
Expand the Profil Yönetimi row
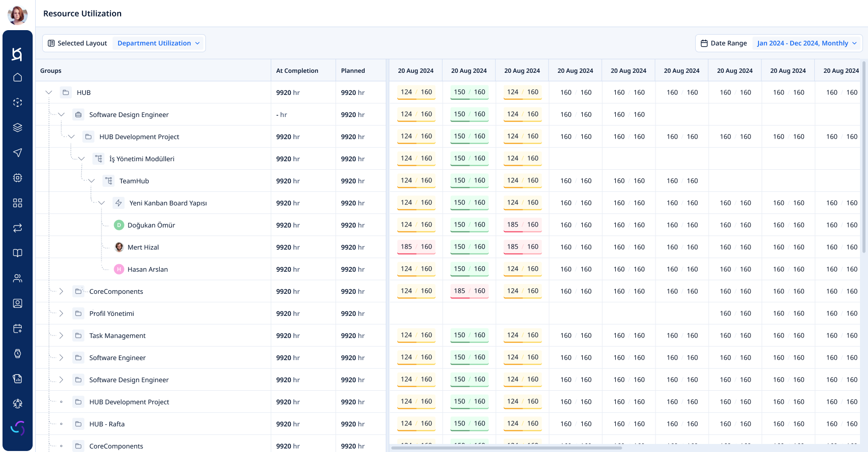pyautogui.click(x=61, y=313)
